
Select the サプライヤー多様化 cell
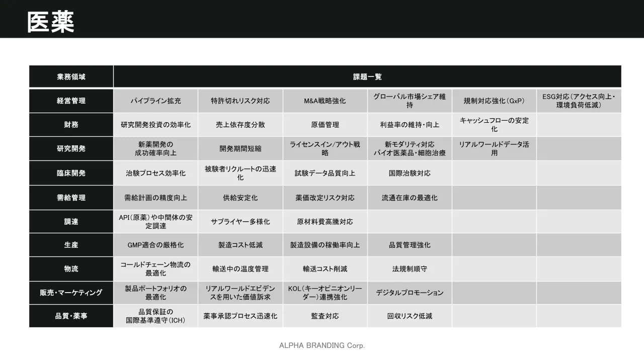tap(240, 221)
